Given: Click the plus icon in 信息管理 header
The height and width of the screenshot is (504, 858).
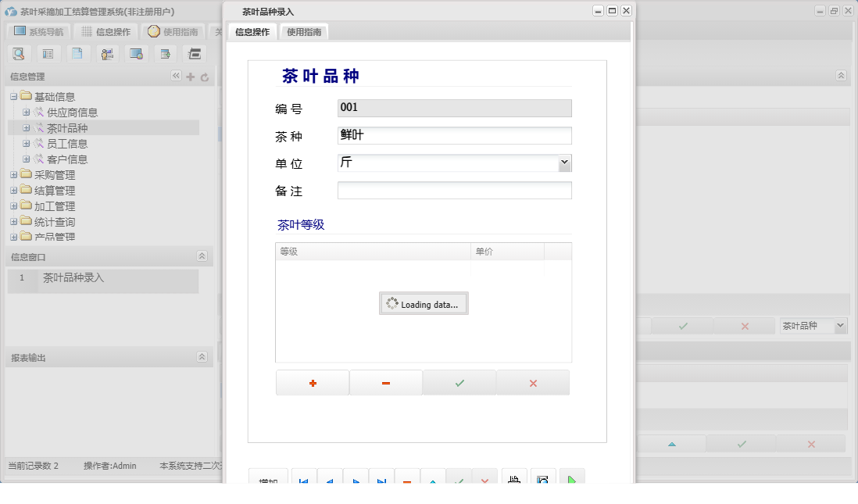Looking at the screenshot, I should click(191, 77).
